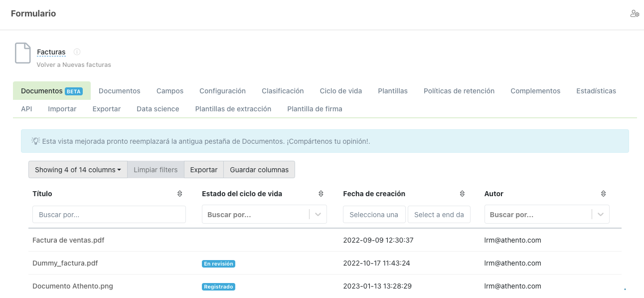Click the user account icon top right
644x298 pixels.
(634, 13)
